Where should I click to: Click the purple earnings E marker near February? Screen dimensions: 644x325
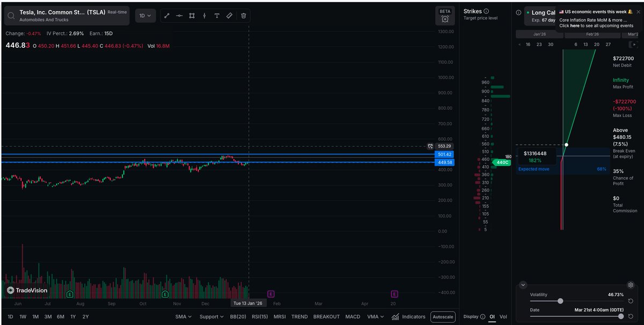click(x=270, y=294)
